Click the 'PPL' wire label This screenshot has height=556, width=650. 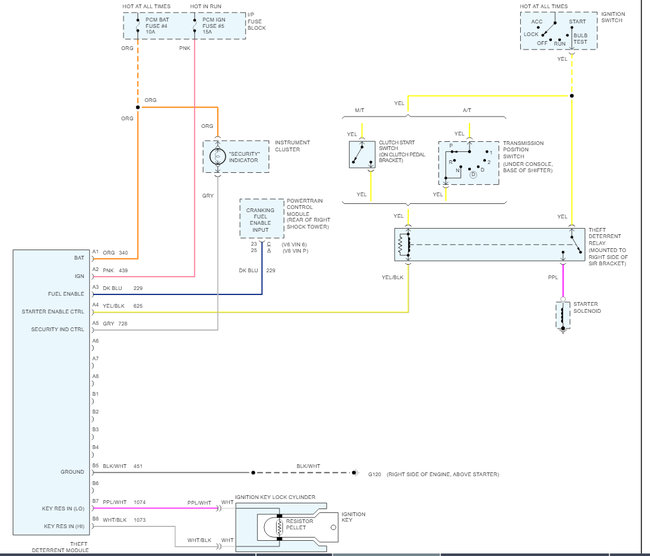click(x=553, y=277)
